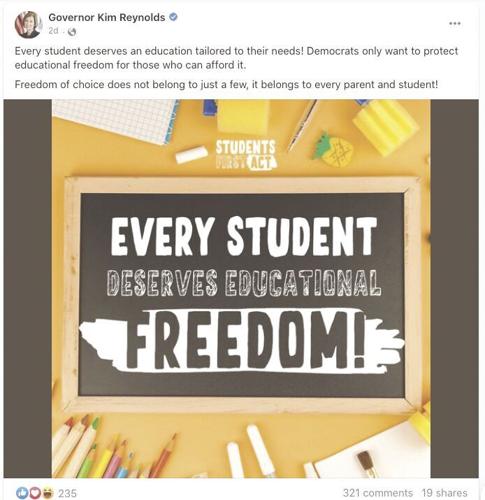Viewport: 485px width, 500px height.
Task: Click the blue verified badge
Action: pos(173,17)
